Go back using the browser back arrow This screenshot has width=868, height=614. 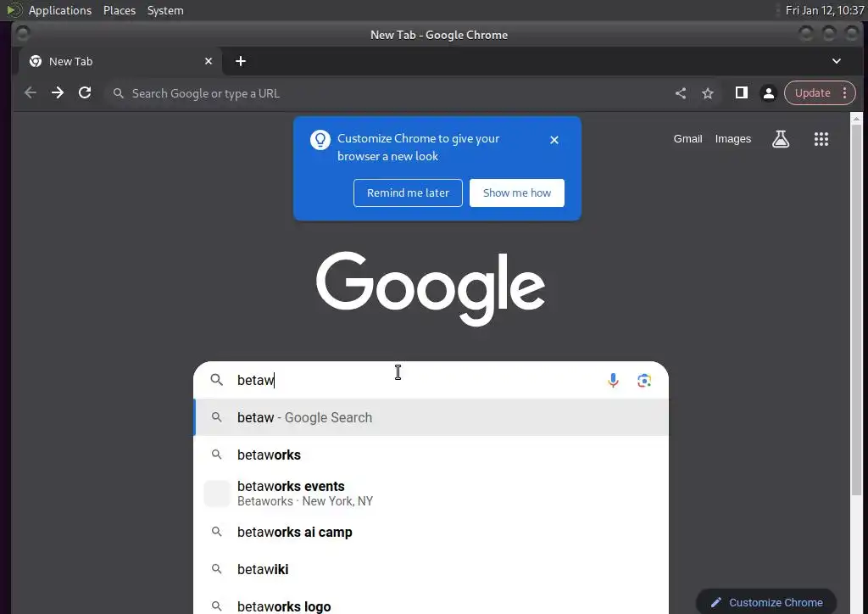pyautogui.click(x=31, y=93)
